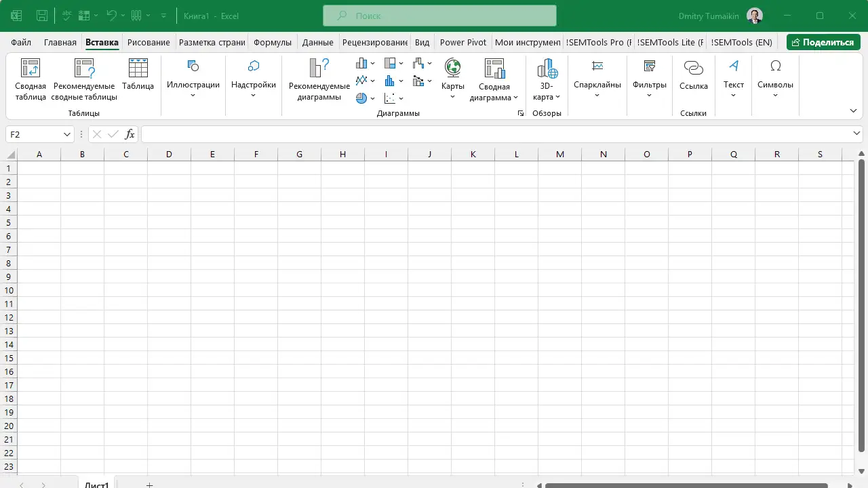Switch to the Данные tab

318,42
